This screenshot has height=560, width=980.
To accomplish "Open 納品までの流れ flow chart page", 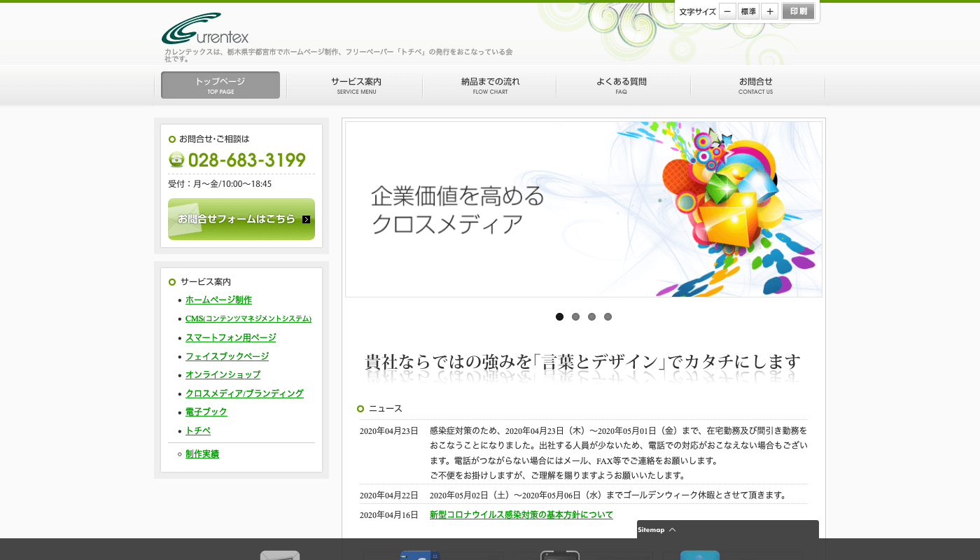I will tap(490, 85).
